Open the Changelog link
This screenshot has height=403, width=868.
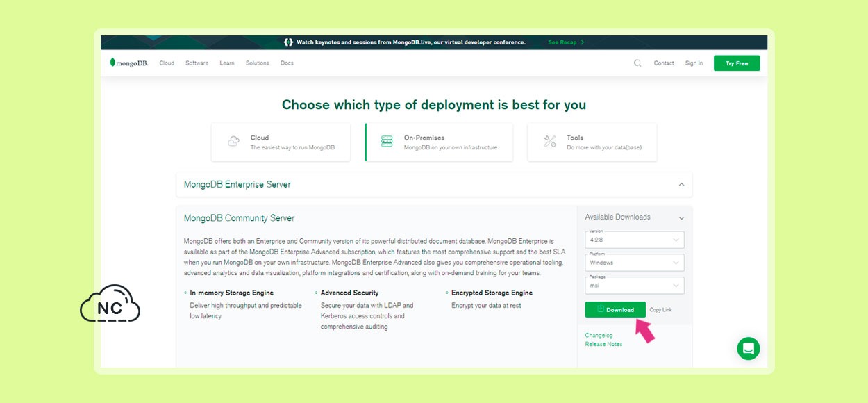pyautogui.click(x=599, y=336)
